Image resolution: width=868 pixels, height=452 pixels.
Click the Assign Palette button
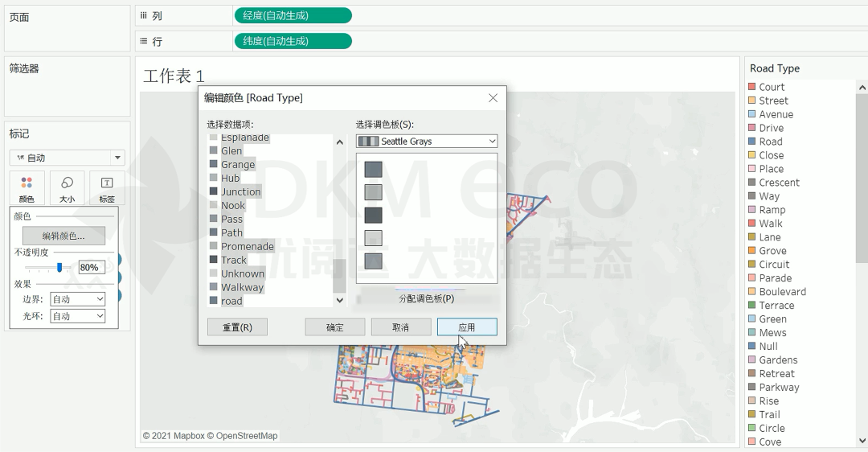click(x=426, y=298)
